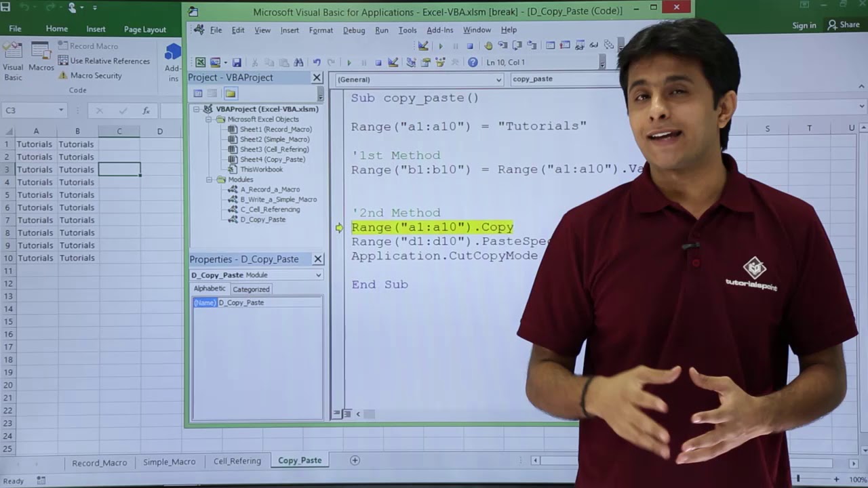868x488 pixels.
Task: Click the Quick Watch glasses icon
Action: [594, 45]
